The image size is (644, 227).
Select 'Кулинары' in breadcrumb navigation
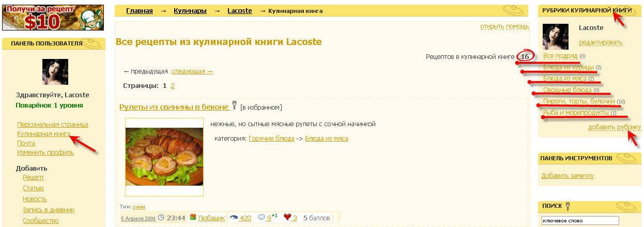point(190,11)
